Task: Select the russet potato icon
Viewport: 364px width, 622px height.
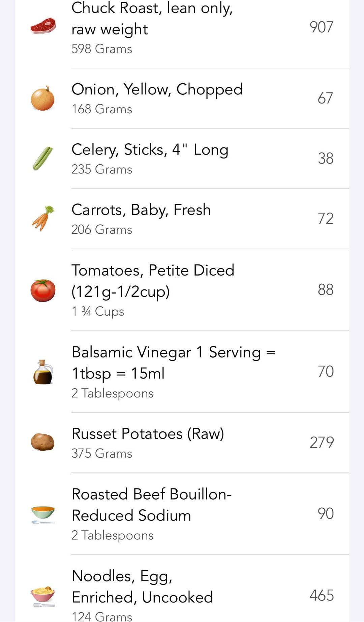Action: coord(43,442)
